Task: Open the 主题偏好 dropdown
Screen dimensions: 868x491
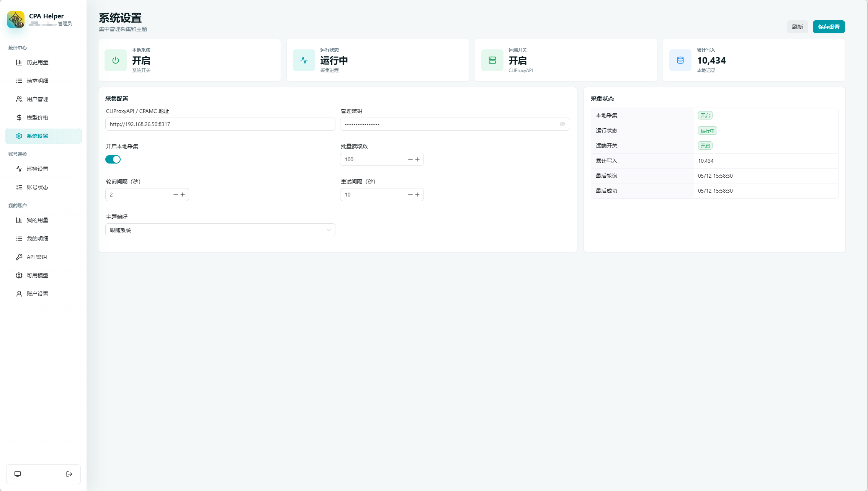Action: click(220, 230)
